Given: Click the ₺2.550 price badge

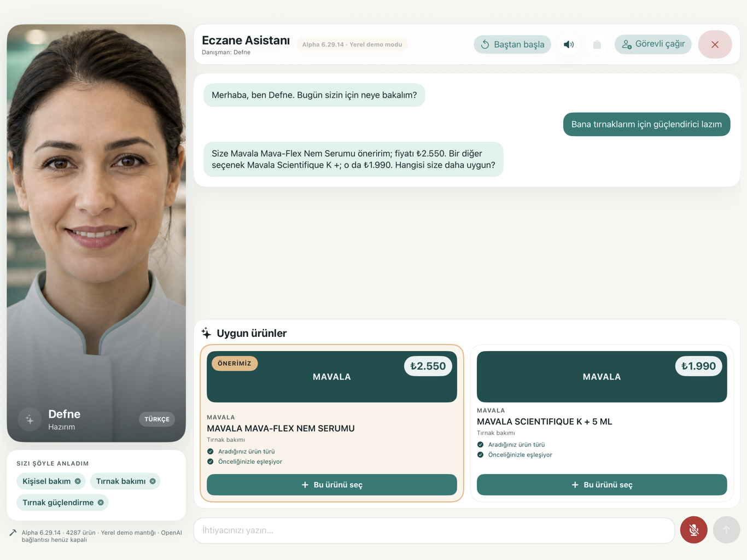Looking at the screenshot, I should [x=428, y=366].
